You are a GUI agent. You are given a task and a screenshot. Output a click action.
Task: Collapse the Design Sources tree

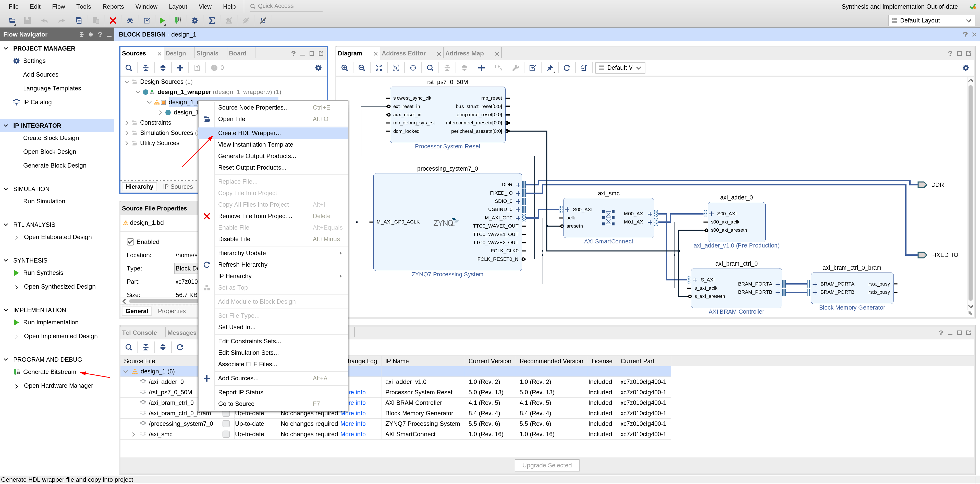tap(127, 81)
